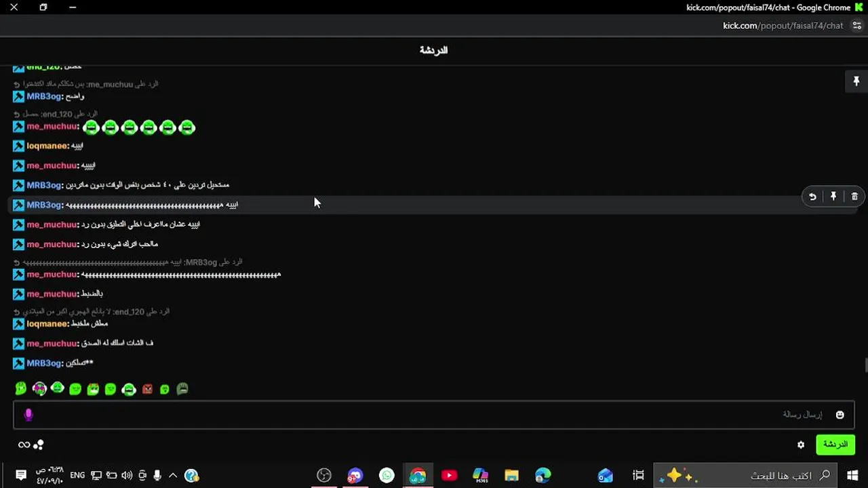The height and width of the screenshot is (488, 868).
Task: Delete the hovered MRB3og message
Action: (854, 197)
